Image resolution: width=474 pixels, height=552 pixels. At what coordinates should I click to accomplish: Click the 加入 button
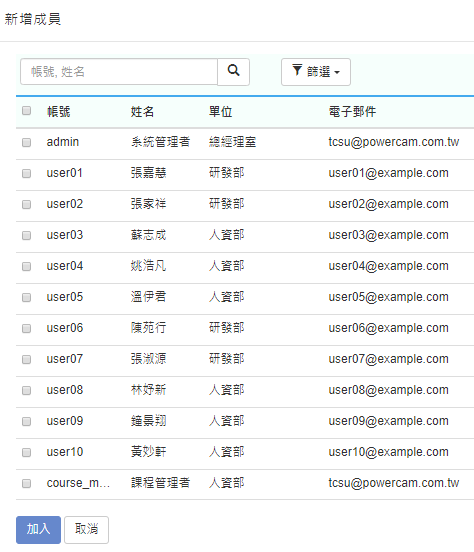(x=38, y=529)
